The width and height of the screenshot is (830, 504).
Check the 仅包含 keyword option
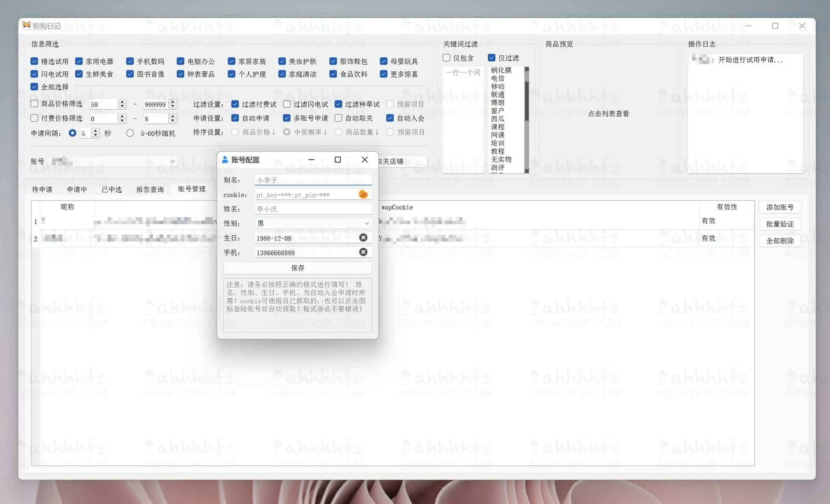coord(446,58)
